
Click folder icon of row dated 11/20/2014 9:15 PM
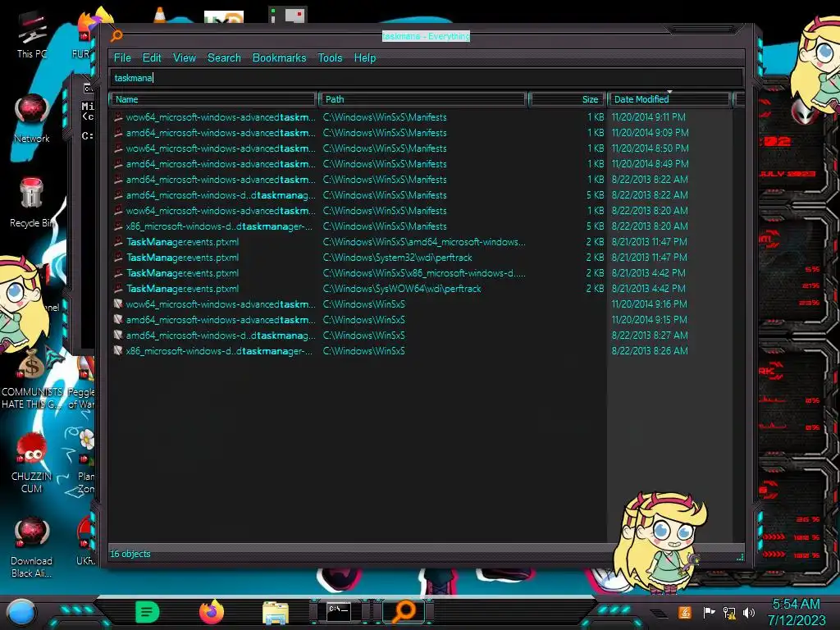coord(118,319)
